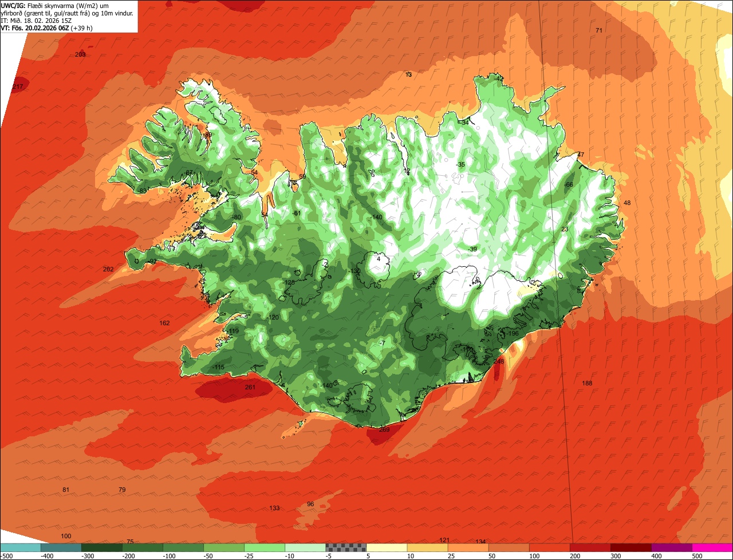Select the map value 71

tap(599, 30)
